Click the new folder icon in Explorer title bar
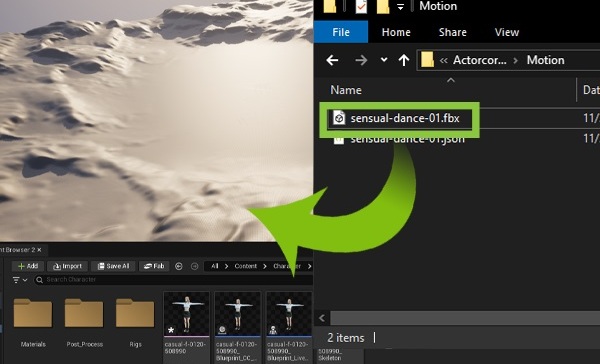600x364 pixels. (383, 7)
